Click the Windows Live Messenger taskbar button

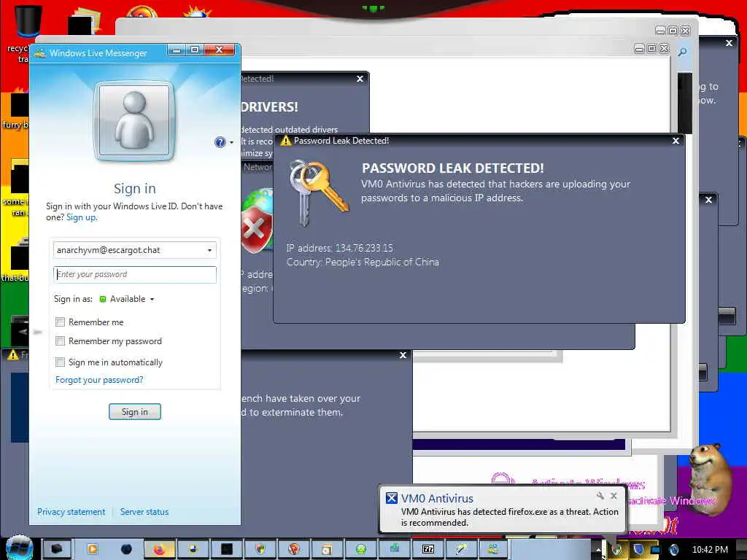(x=494, y=549)
